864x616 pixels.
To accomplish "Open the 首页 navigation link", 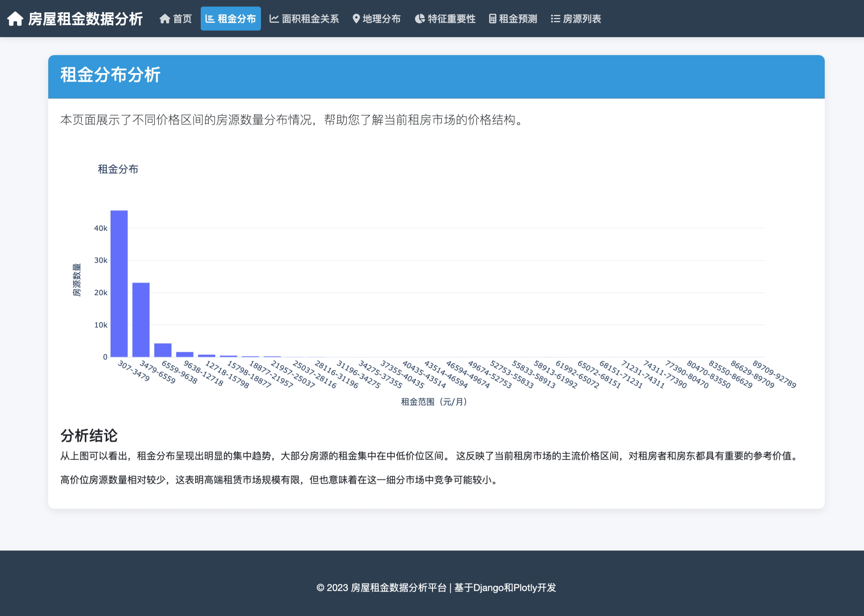I will pos(182,19).
